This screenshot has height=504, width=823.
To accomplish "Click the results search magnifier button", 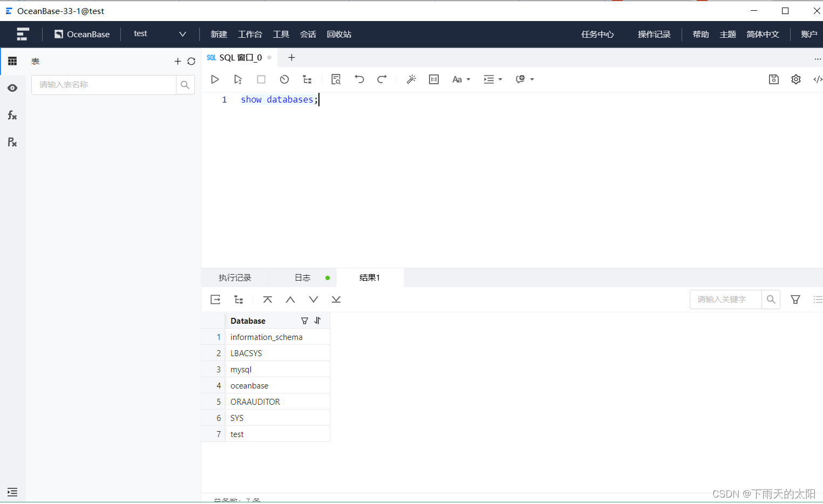I will pos(771,299).
